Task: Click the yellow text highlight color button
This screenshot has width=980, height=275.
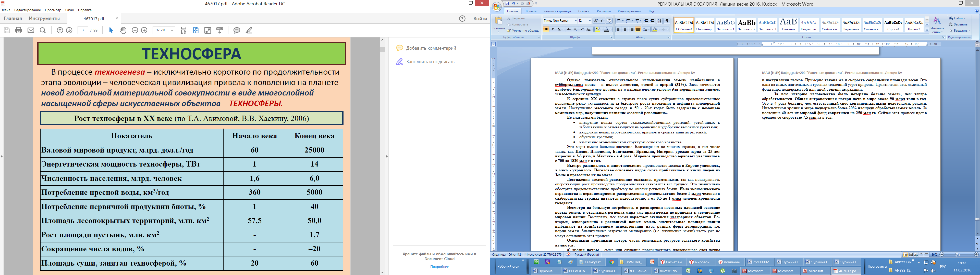Action: [x=598, y=29]
